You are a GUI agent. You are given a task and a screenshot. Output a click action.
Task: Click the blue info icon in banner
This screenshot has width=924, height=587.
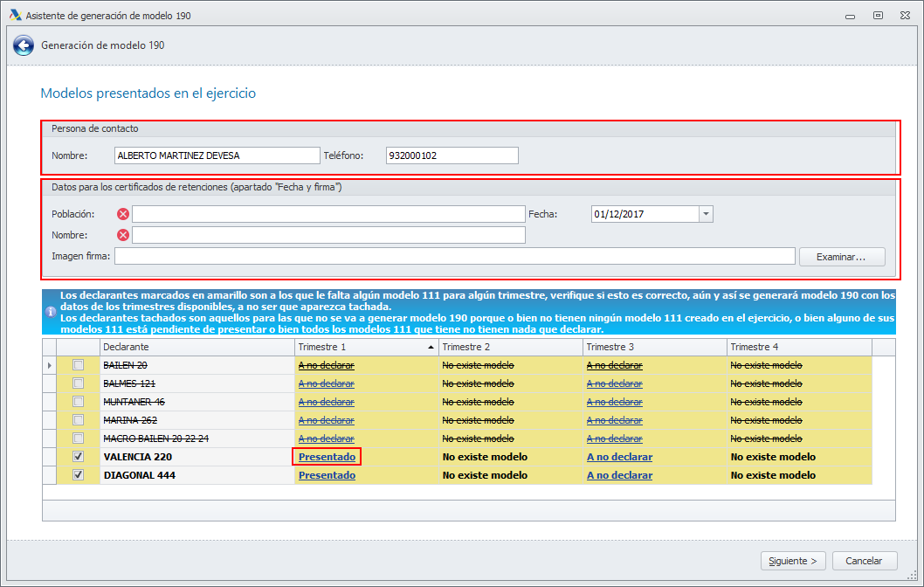coord(51,312)
